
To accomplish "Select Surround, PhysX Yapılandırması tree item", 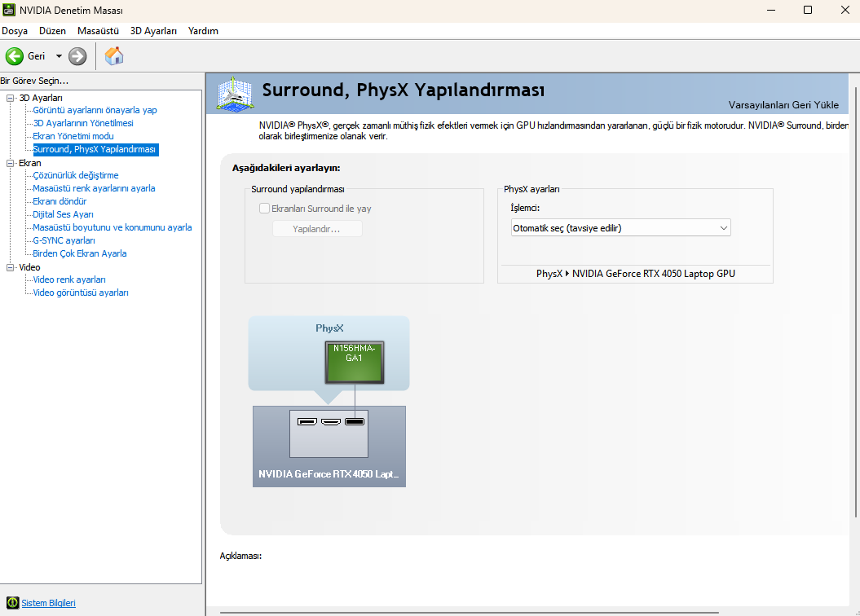I will 95,149.
